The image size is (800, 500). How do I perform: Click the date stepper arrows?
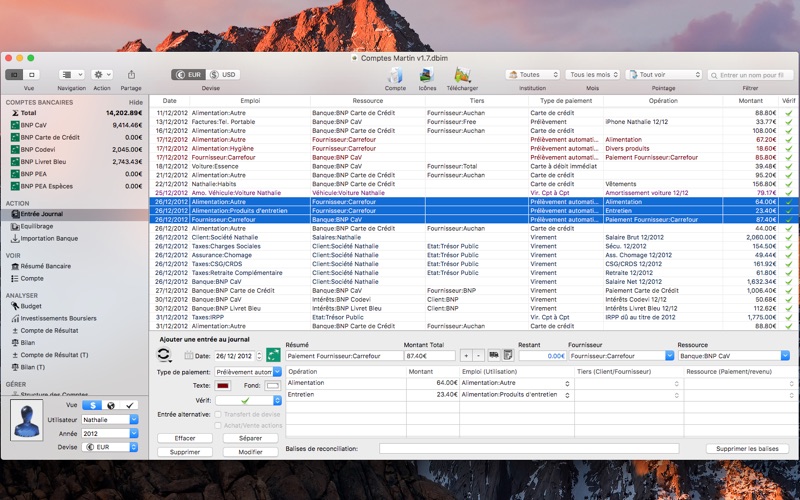(x=259, y=356)
